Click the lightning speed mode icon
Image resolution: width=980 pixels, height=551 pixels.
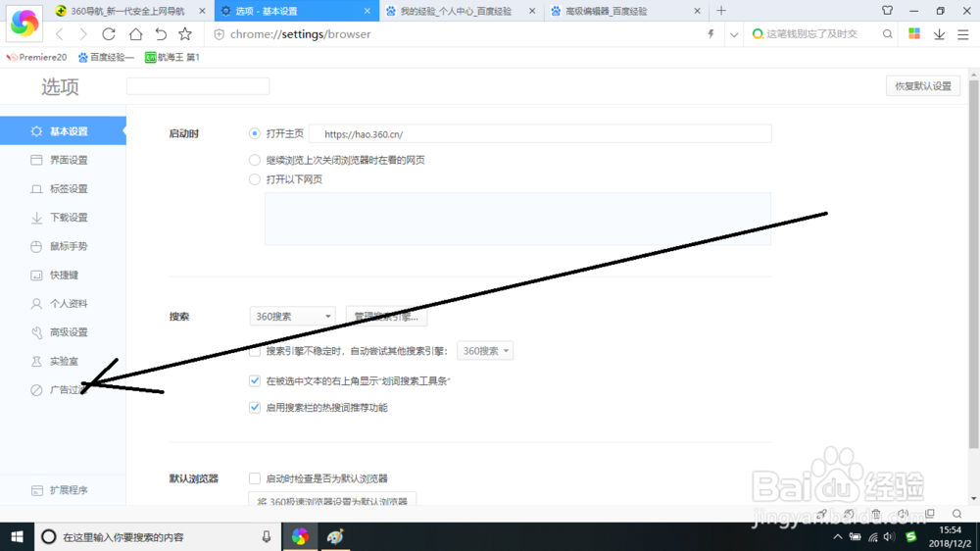(x=710, y=34)
